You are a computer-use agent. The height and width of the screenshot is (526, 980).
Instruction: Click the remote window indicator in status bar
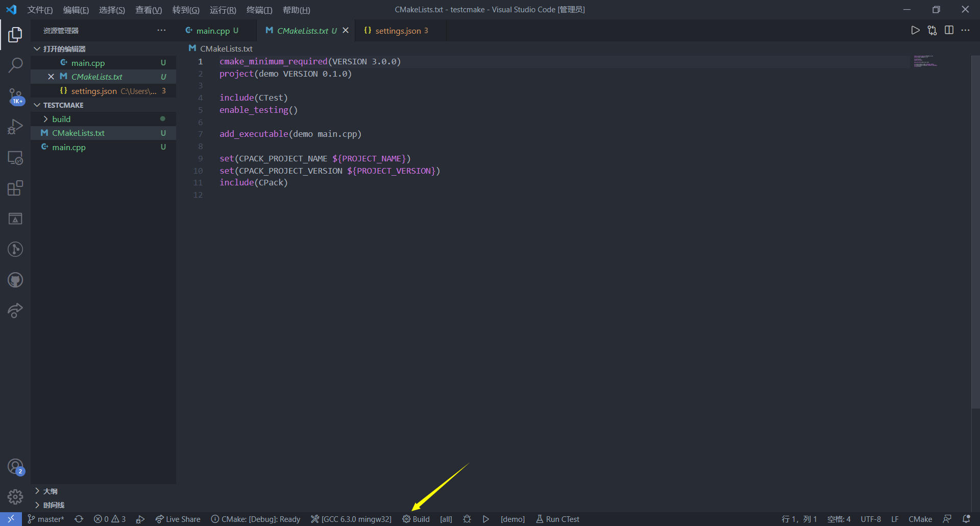tap(11, 519)
